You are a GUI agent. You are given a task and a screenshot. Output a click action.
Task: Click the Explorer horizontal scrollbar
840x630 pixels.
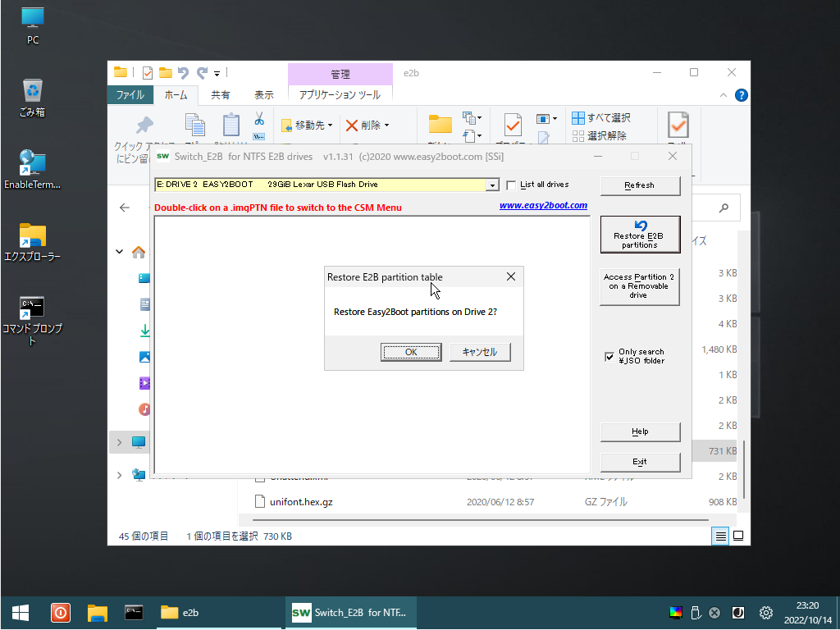(x=481, y=519)
